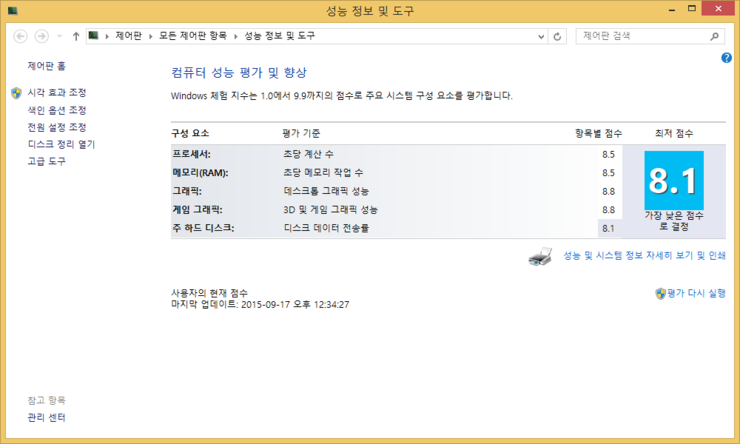740x444 pixels.
Task: Open 디스크 정리 열기 link
Action: coord(61,144)
